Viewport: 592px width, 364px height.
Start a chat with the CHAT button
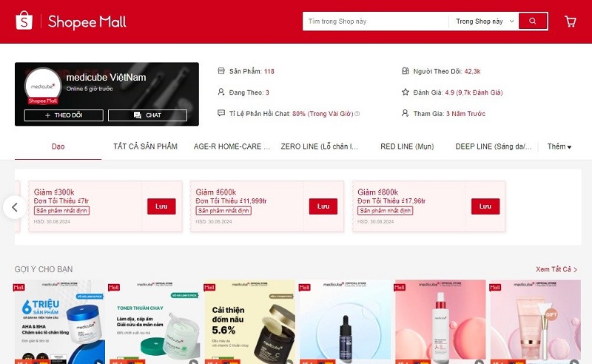click(x=147, y=115)
